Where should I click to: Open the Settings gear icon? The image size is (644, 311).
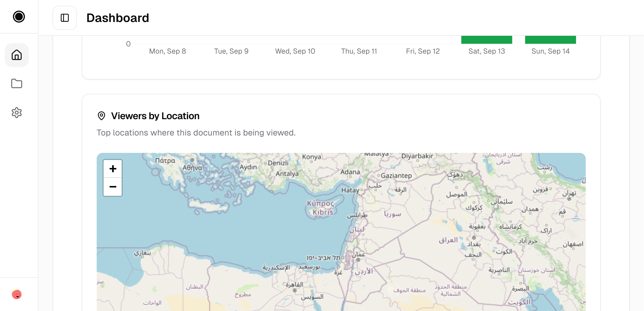point(17,113)
